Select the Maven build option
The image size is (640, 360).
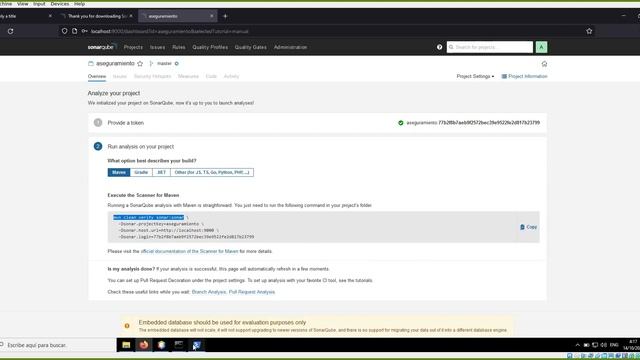[x=119, y=172]
